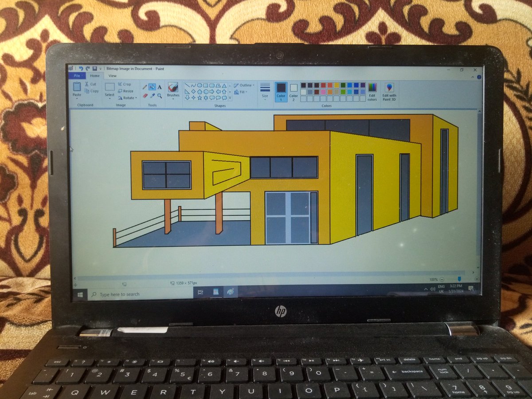Open the File menu
Image resolution: width=532 pixels, height=399 pixels.
[76, 76]
